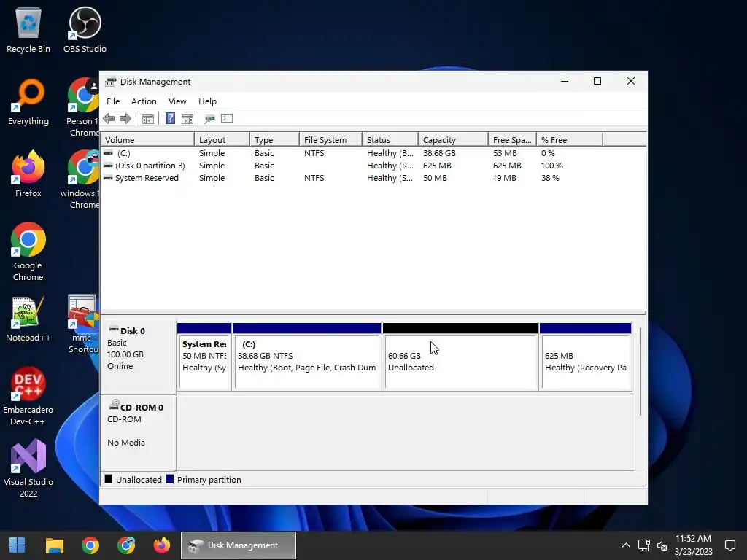Select the 625 MB Recovery partition block
Screen dimensions: 747x560
[586, 357]
